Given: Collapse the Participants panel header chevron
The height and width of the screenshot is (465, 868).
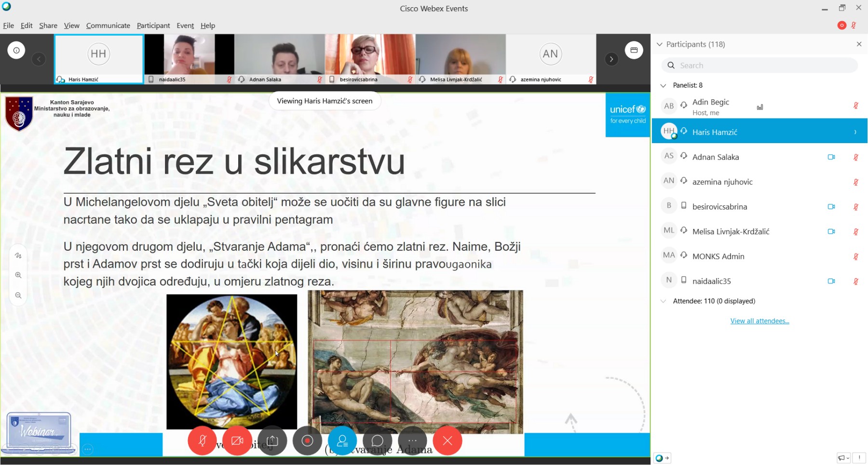Looking at the screenshot, I should pos(660,44).
